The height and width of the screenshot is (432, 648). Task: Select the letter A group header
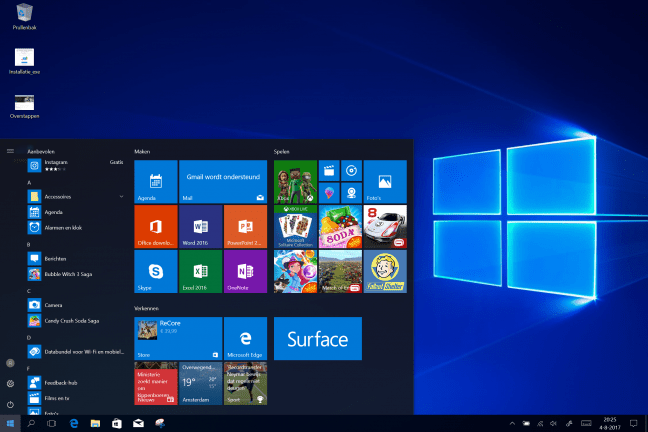point(29,182)
